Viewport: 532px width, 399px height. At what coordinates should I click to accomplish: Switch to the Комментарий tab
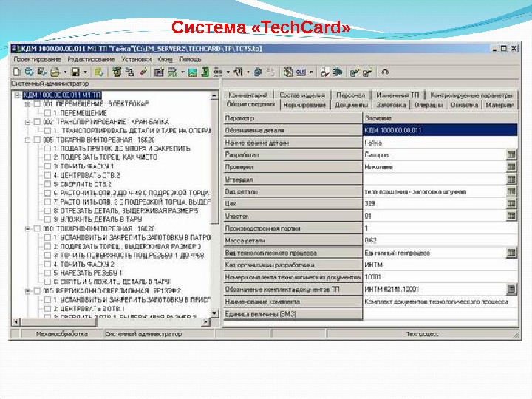tap(248, 95)
